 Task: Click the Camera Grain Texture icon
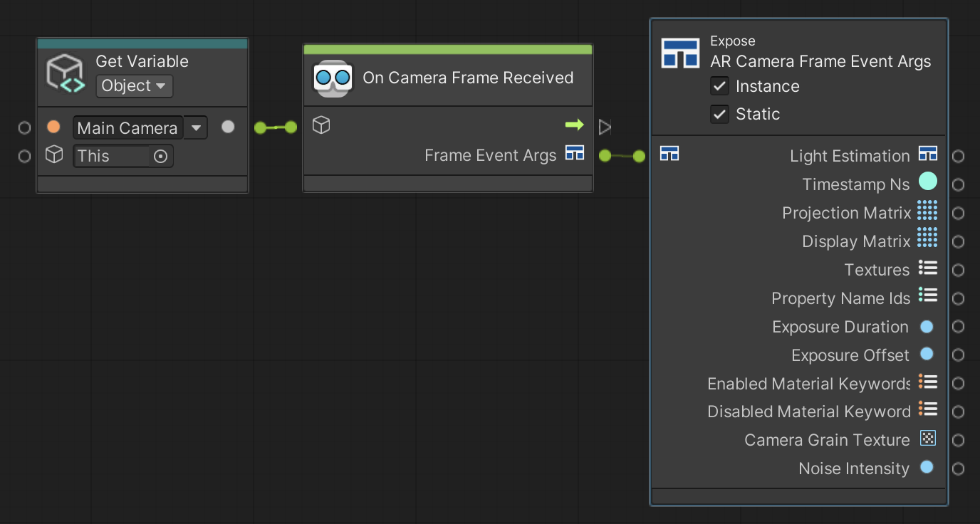click(x=928, y=439)
